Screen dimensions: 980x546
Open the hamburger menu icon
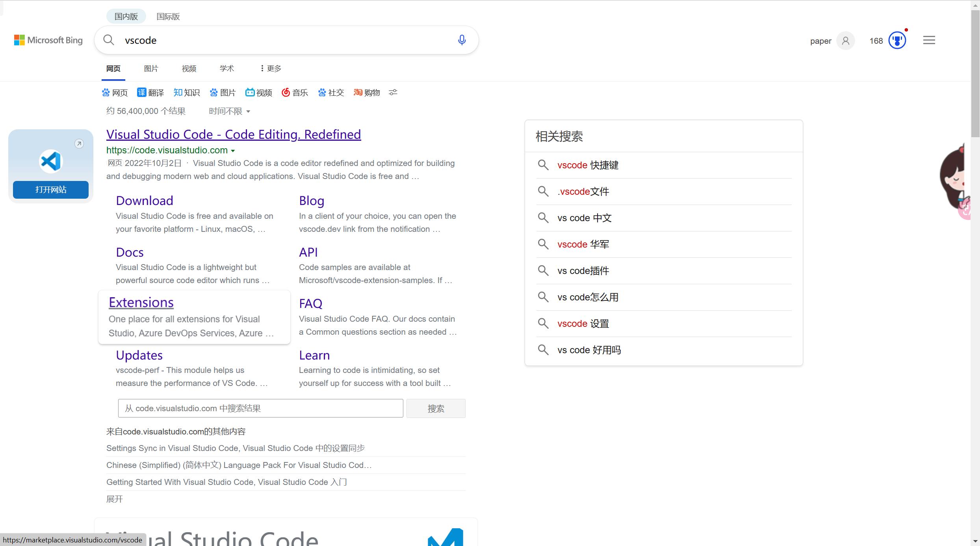(929, 40)
